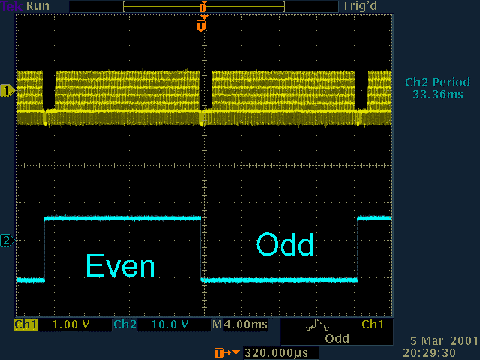Click the 5 Mar 2001 date

coord(444,341)
